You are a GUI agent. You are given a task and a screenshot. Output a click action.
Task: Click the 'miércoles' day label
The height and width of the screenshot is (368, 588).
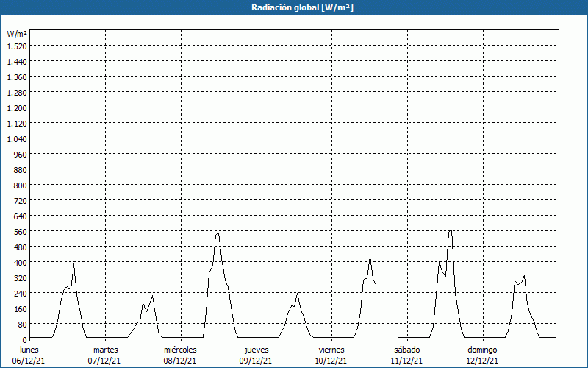(x=180, y=350)
